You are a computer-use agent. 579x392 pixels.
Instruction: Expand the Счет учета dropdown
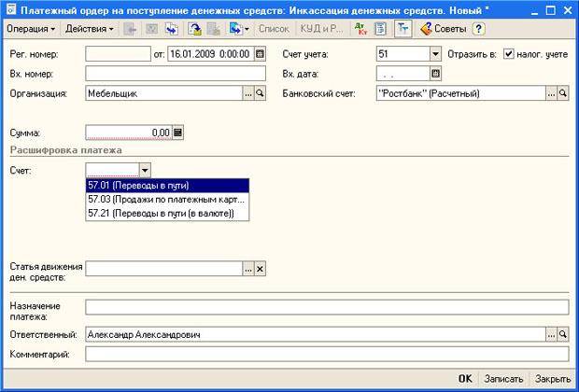[x=435, y=53]
